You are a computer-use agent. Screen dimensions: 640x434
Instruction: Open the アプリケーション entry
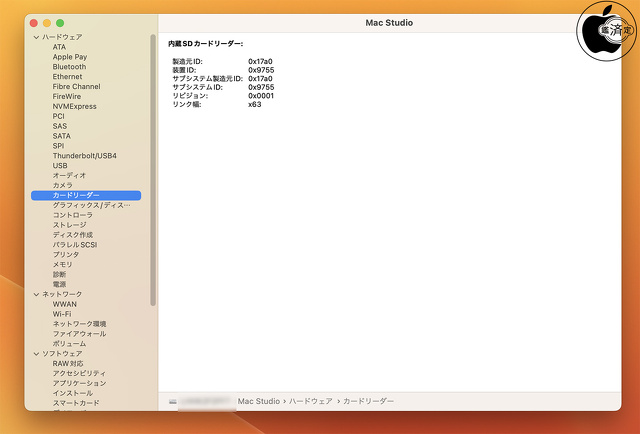pos(80,383)
